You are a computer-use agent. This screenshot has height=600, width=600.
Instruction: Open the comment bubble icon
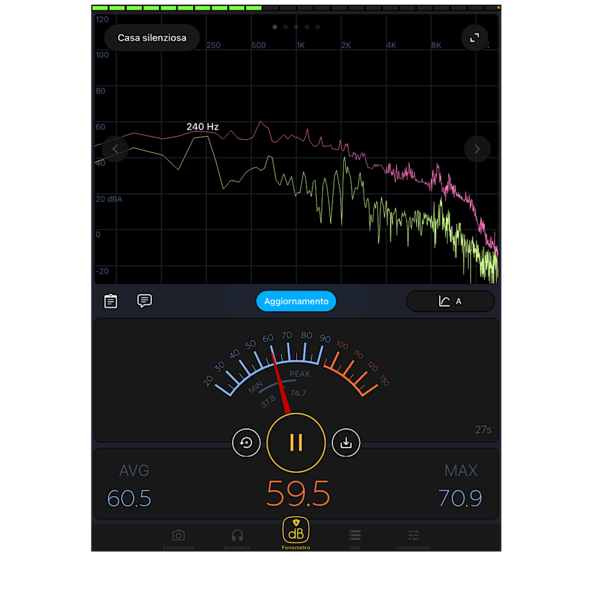[x=144, y=301]
